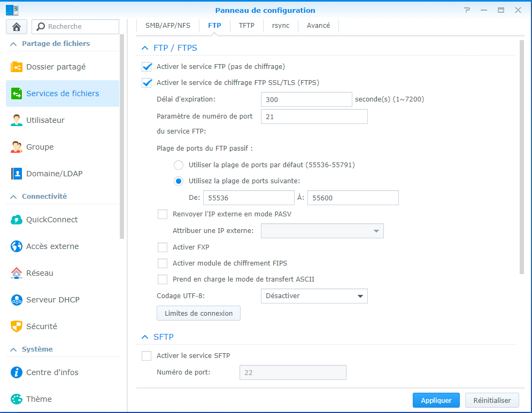The width and height of the screenshot is (532, 413).
Task: Open QuickConnect cloud icon
Action: click(16, 220)
